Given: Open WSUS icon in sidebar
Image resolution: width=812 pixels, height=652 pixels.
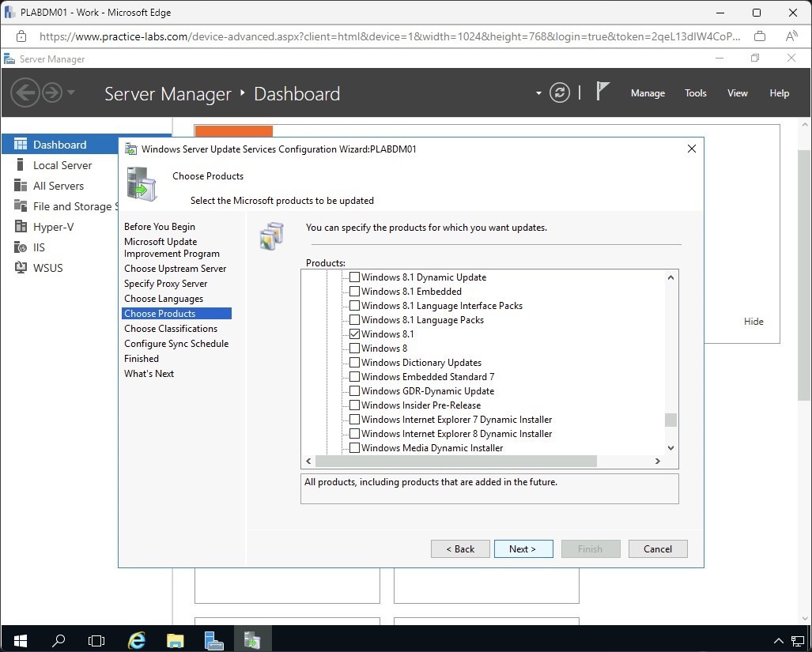Looking at the screenshot, I should pyautogui.click(x=21, y=268).
